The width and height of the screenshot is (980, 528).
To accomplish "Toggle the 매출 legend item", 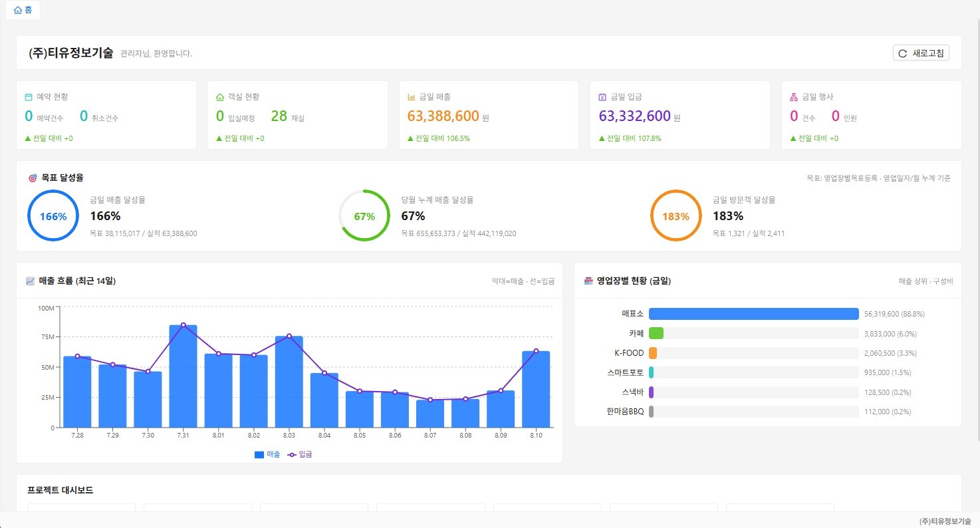I will click(x=267, y=454).
